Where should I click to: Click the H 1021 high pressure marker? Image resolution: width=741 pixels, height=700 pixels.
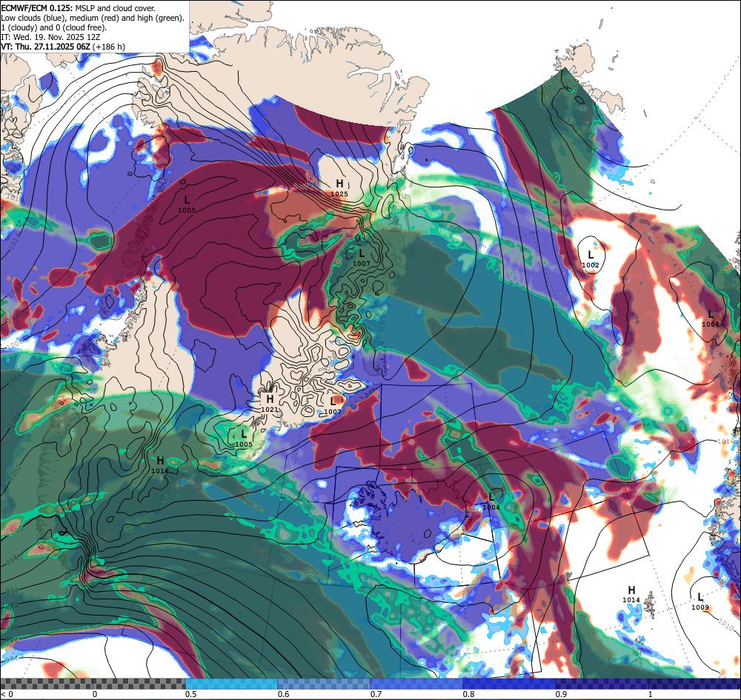coord(270,404)
